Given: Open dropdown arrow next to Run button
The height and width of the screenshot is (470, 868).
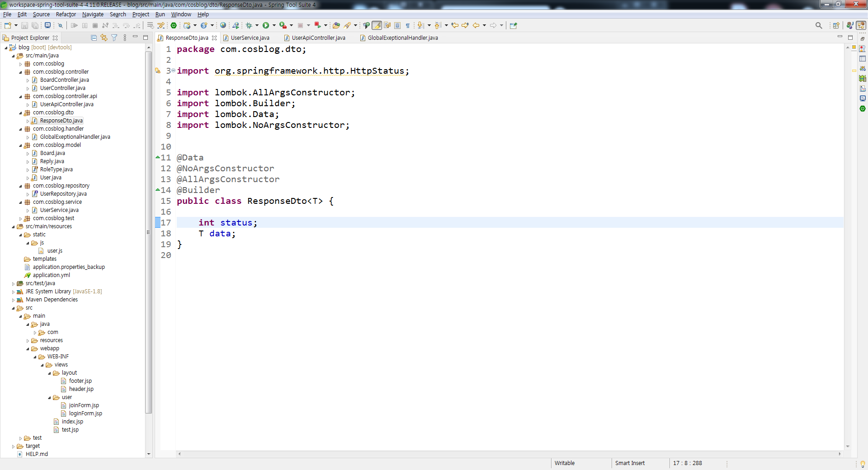Looking at the screenshot, I should (x=274, y=25).
